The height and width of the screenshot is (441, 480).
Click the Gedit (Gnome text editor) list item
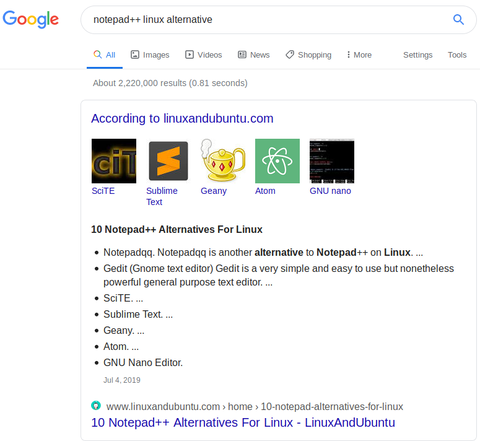pos(279,275)
